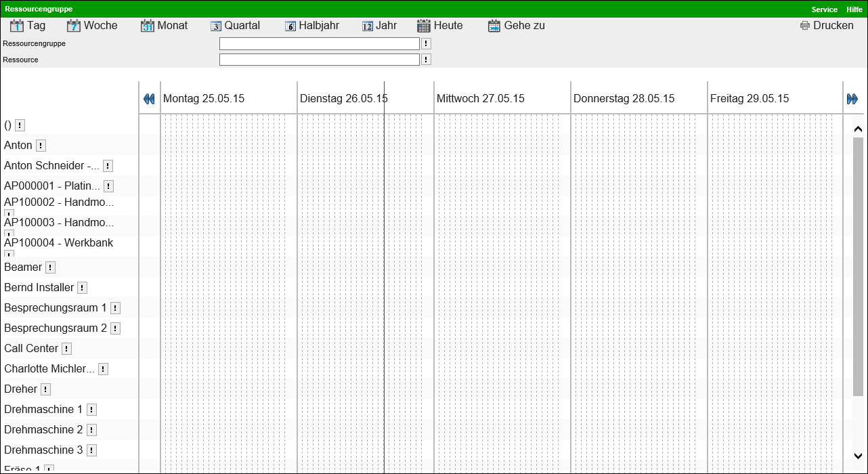The height and width of the screenshot is (474, 868).
Task: Open the Gehe zu date dialog
Action: click(525, 26)
